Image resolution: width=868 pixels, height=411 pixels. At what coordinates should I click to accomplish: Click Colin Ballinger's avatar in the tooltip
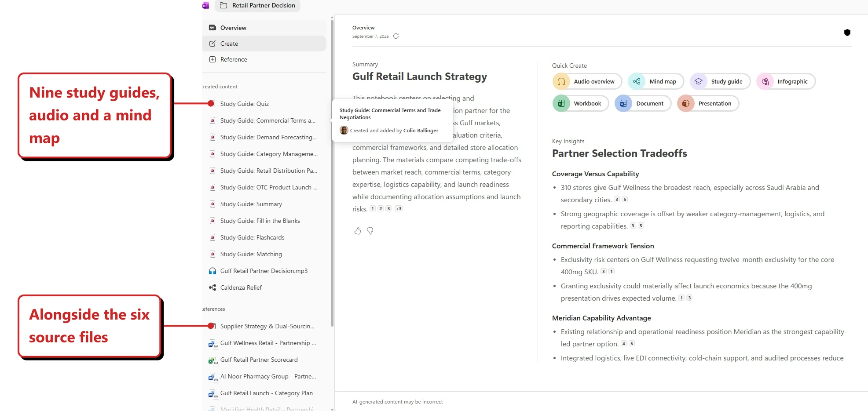344,130
